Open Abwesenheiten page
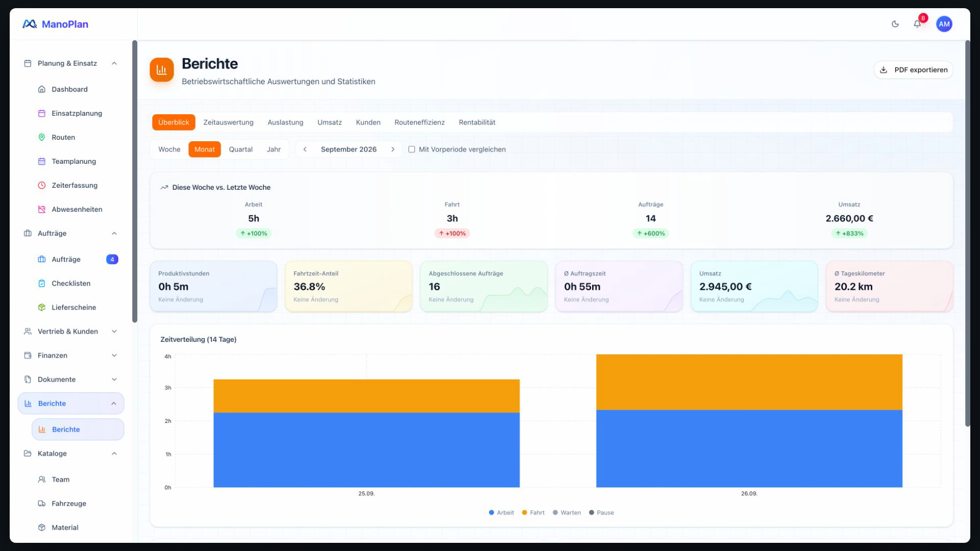Viewport: 980px width, 551px height. click(x=77, y=209)
